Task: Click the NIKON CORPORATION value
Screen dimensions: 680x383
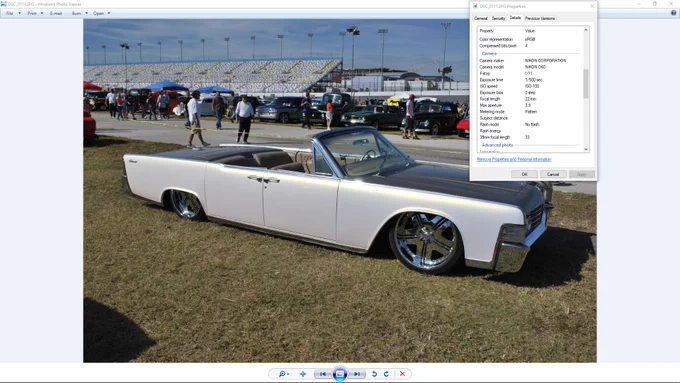Action: (x=545, y=61)
